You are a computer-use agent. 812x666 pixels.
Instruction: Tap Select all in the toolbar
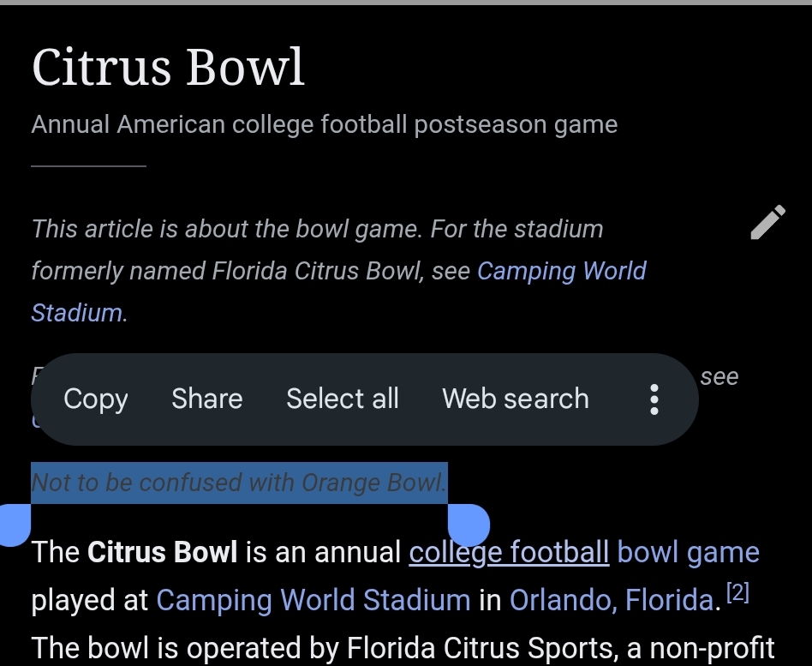coord(342,399)
